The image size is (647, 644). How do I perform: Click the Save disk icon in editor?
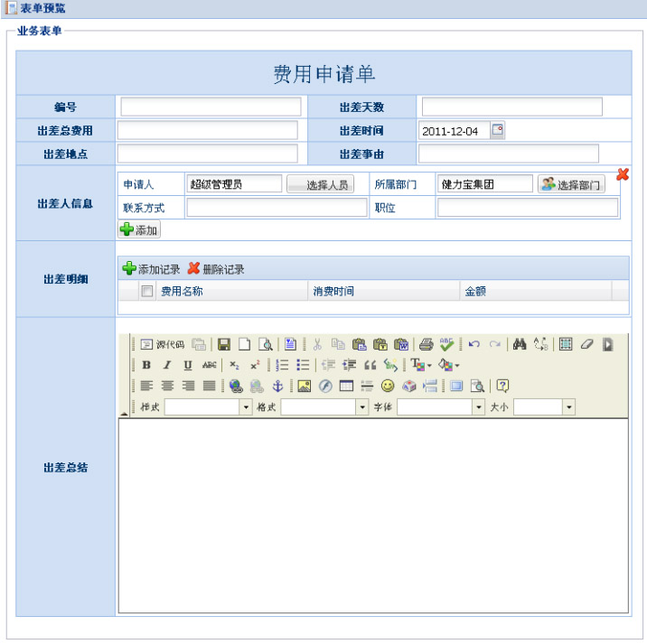tap(224, 344)
